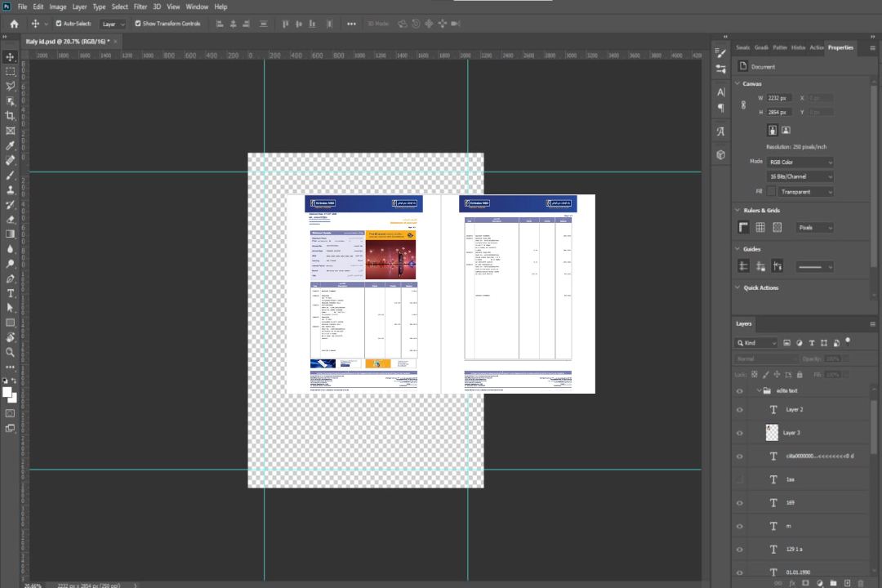Select the Healing Brush tool

(x=10, y=160)
